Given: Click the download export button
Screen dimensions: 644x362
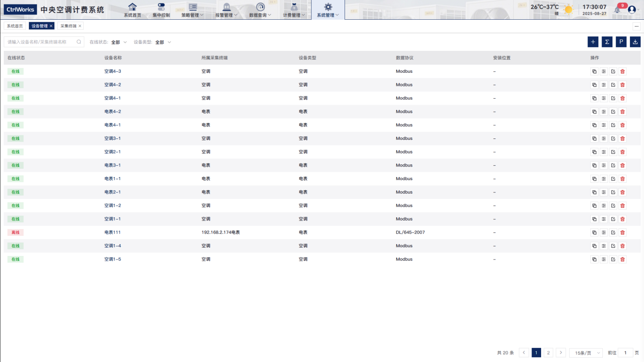Looking at the screenshot, I should (x=635, y=42).
